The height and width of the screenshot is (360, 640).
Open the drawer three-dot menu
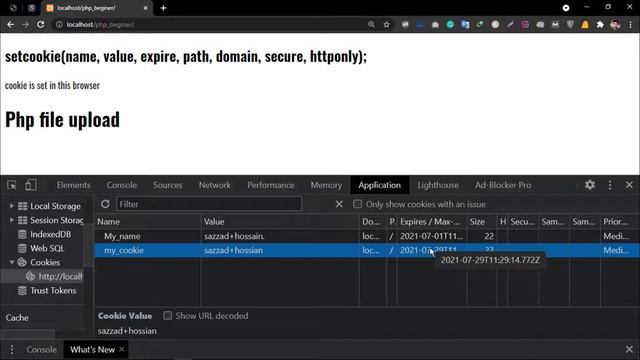pyautogui.click(x=12, y=349)
